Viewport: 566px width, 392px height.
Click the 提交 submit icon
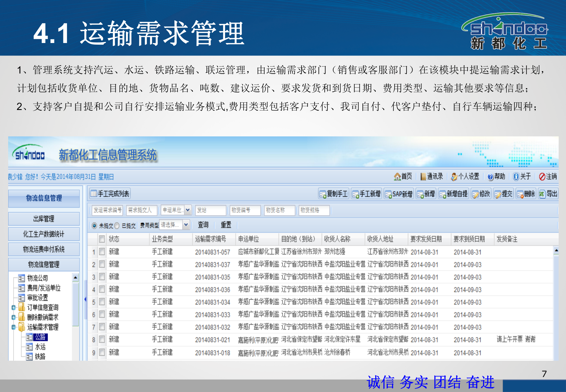[x=504, y=194]
